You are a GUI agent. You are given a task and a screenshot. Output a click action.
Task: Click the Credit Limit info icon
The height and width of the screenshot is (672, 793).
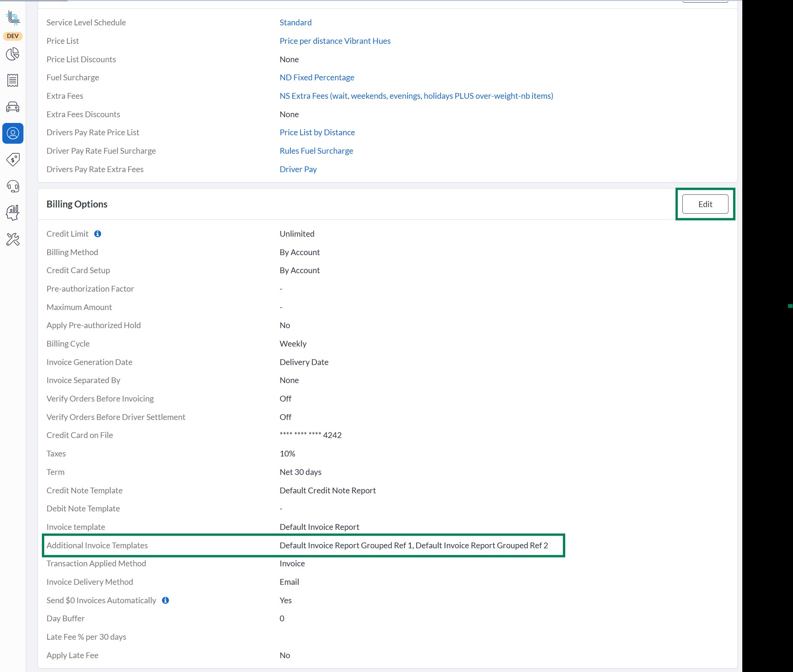98,234
